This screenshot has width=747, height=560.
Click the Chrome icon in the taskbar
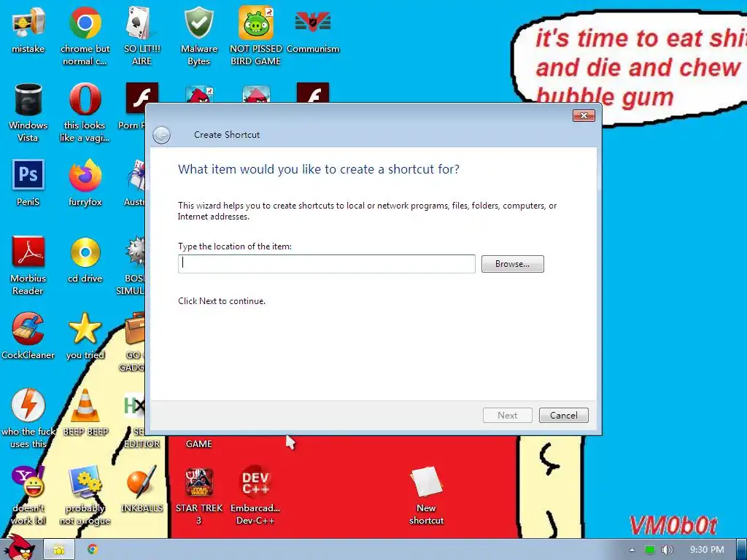[x=93, y=550]
